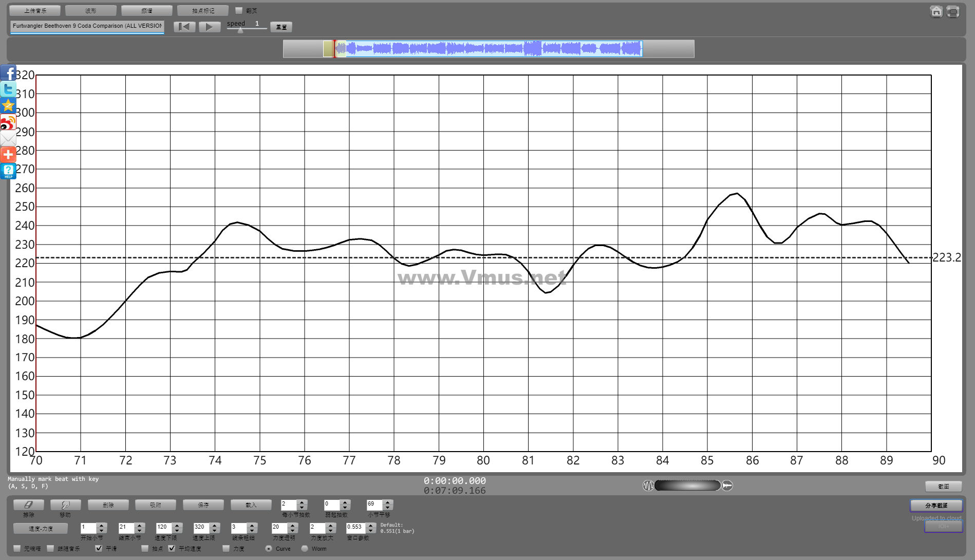Click the Facebook share icon
The height and width of the screenshot is (560, 975).
click(x=8, y=73)
